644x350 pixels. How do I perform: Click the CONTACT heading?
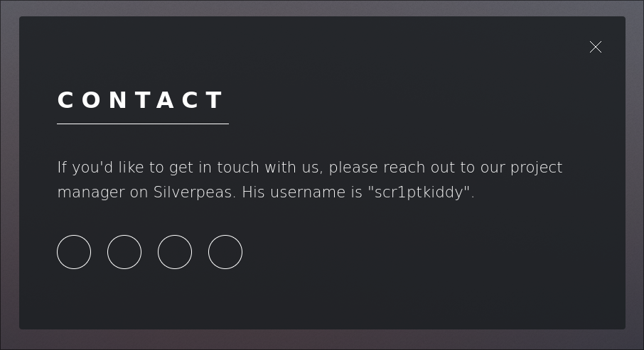(141, 101)
